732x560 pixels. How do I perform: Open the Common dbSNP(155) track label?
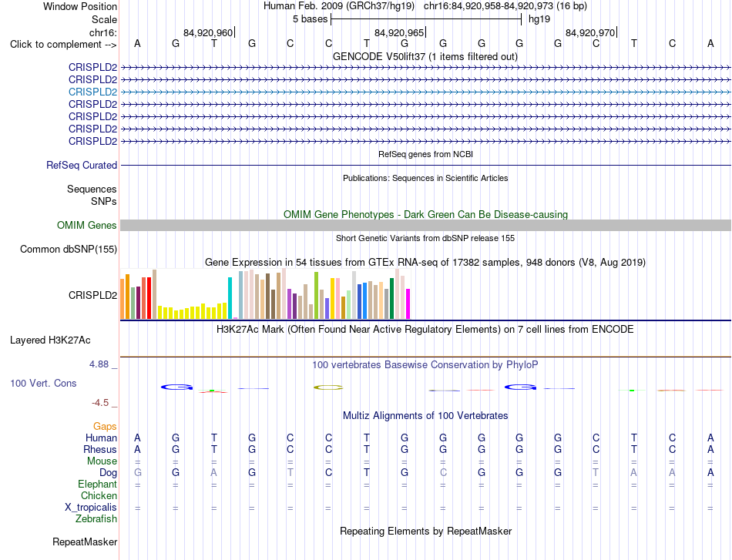pyautogui.click(x=69, y=250)
